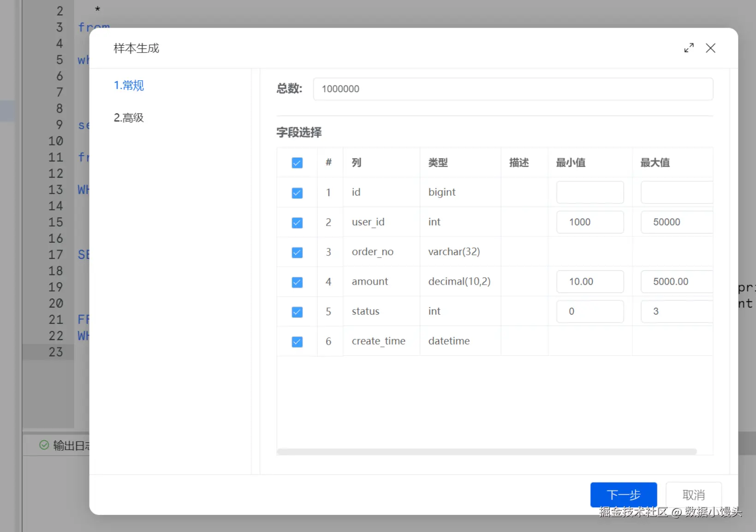
Task: Uncheck the create_time row checkbox
Action: pos(297,342)
